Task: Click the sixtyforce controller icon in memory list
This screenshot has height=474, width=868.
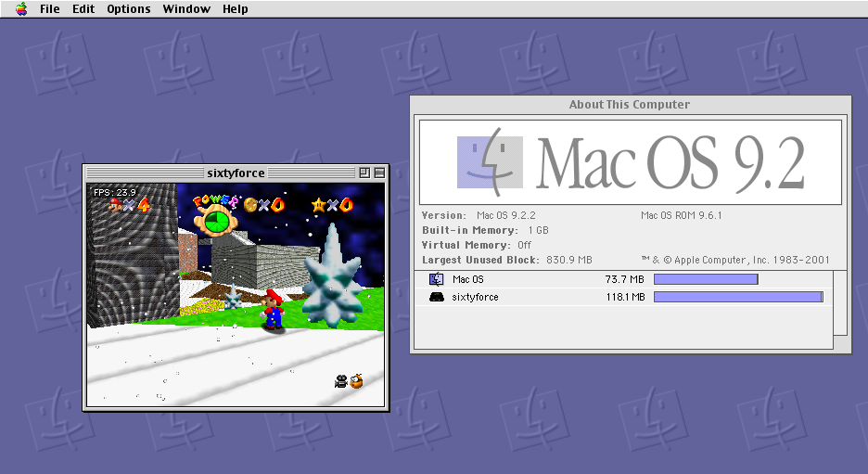Action: (437, 298)
